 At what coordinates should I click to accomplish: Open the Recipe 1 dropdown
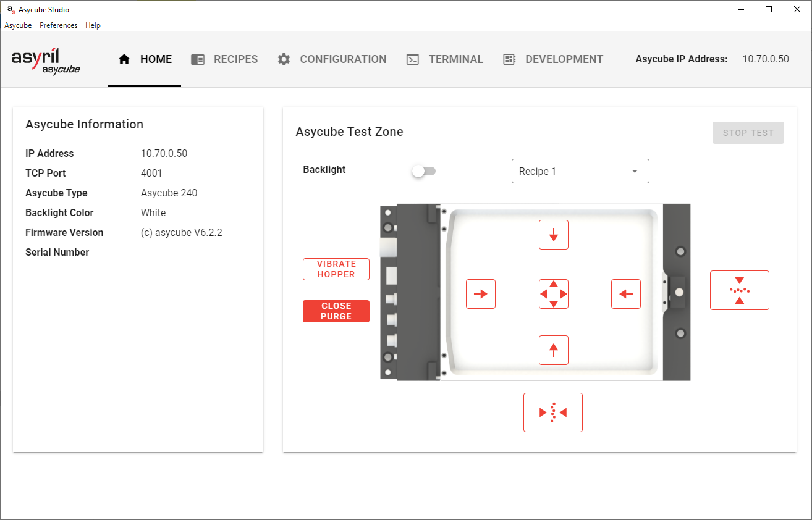pos(580,171)
